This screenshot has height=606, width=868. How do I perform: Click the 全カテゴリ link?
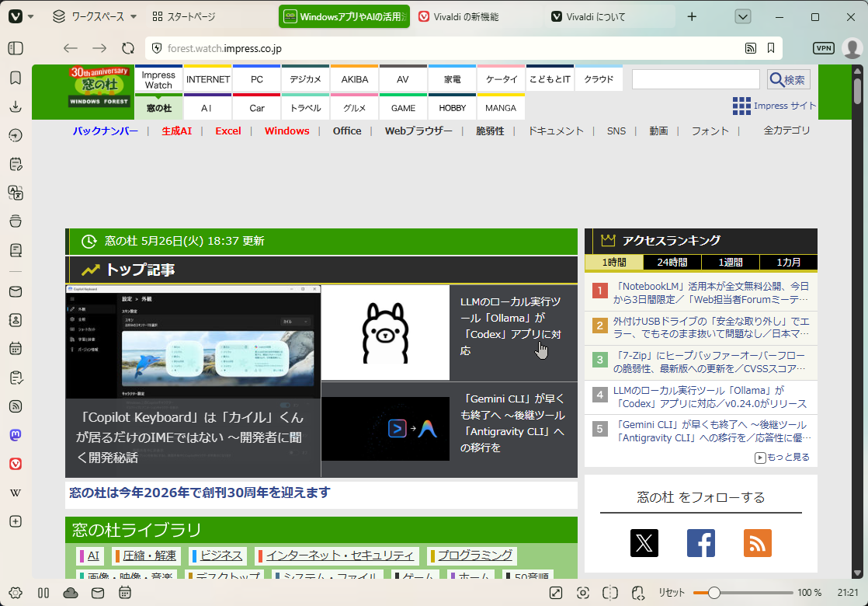pos(786,131)
